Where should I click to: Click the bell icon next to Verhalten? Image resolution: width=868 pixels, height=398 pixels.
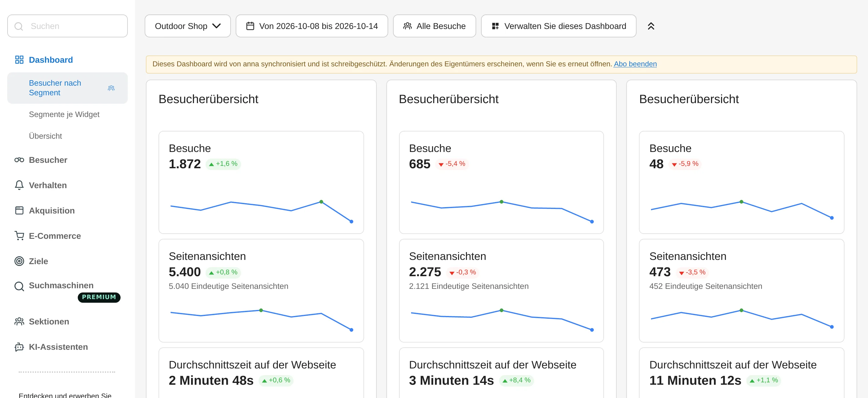(x=19, y=185)
